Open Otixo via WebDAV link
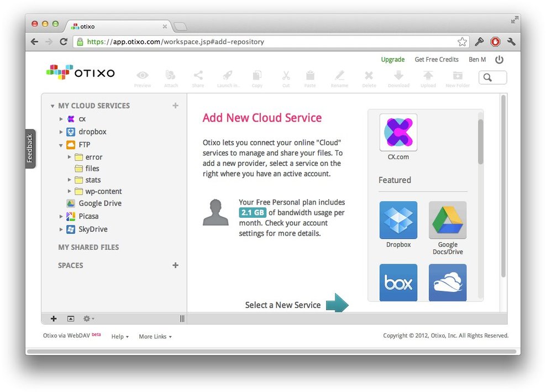546x392 pixels. (x=66, y=336)
